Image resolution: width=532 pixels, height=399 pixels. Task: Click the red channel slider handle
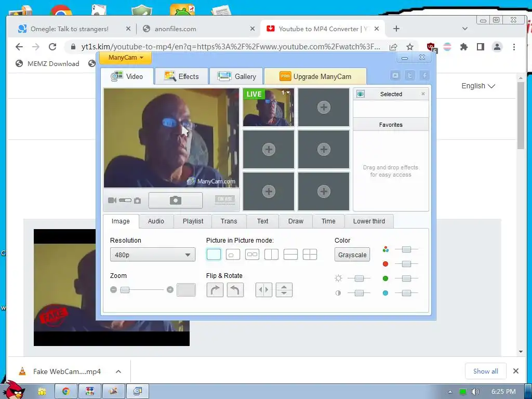(406, 264)
